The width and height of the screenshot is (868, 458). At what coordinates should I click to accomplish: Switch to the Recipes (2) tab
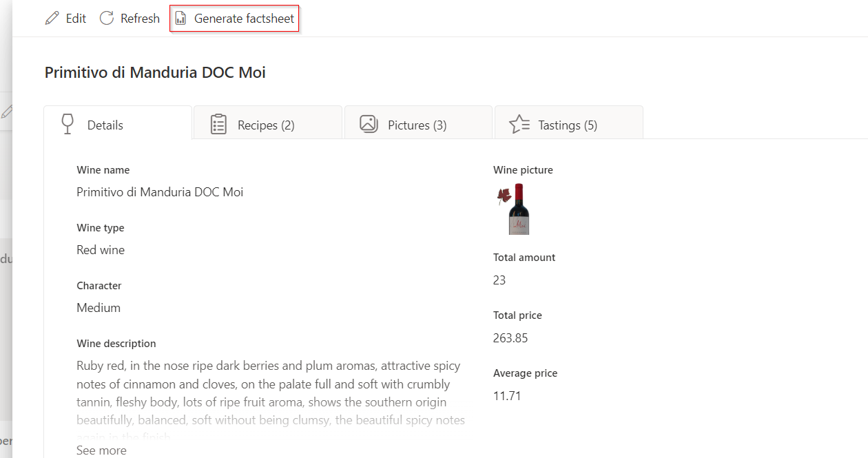(x=266, y=125)
